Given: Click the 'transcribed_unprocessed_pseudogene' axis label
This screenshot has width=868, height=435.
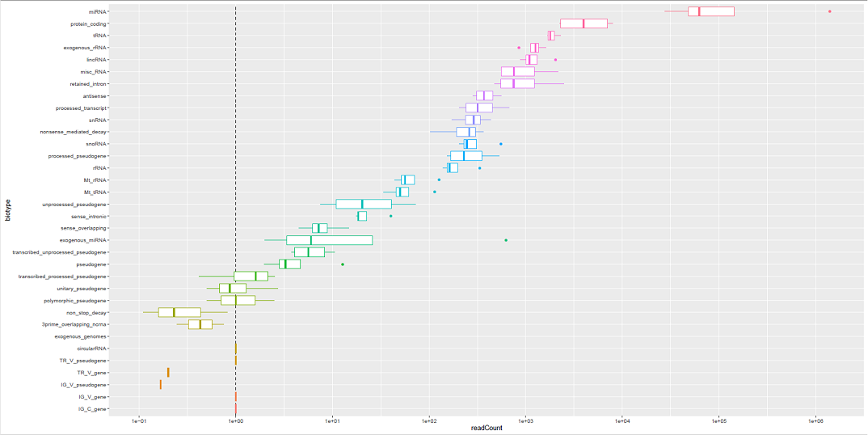Looking at the screenshot, I should pos(59,252).
